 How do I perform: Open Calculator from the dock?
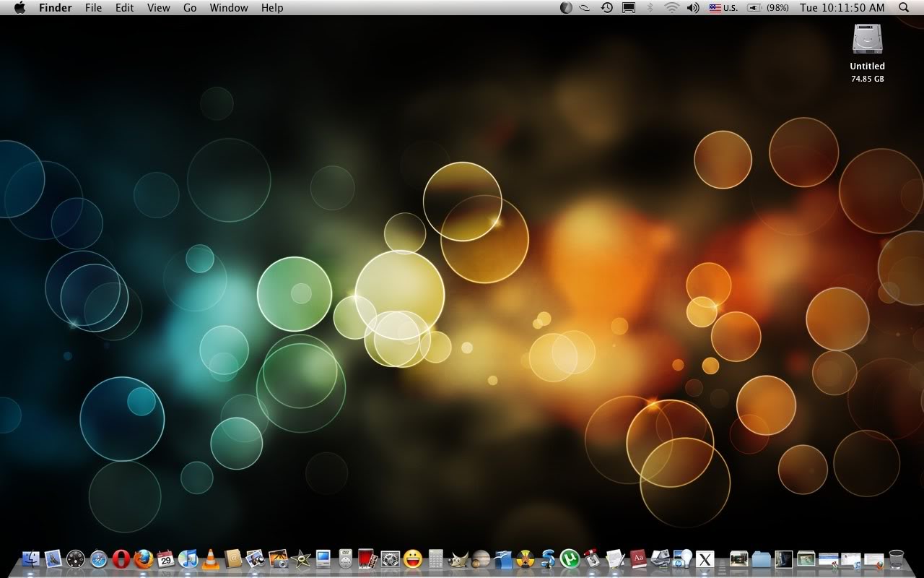[x=435, y=558]
